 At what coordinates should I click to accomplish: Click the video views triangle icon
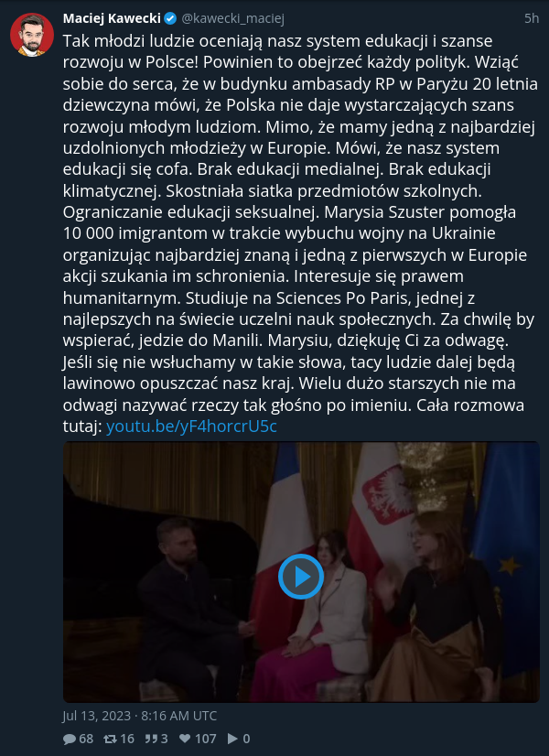(x=232, y=739)
